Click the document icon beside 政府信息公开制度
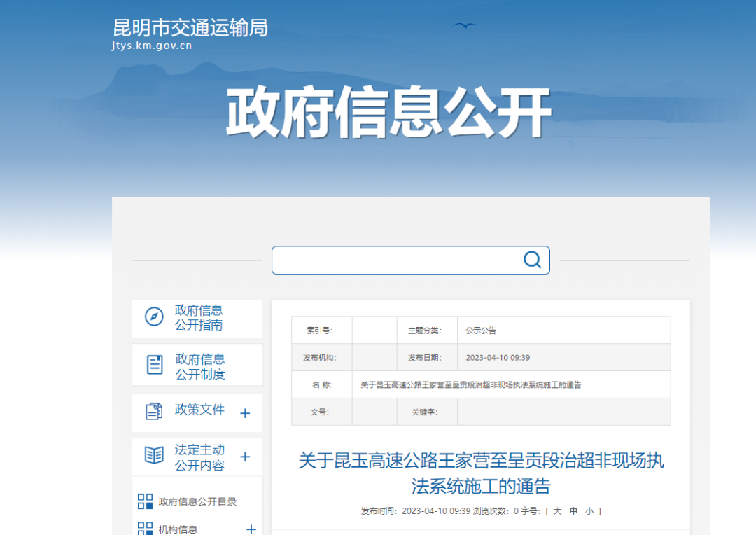Viewport: 756px width, 535px height. click(155, 364)
